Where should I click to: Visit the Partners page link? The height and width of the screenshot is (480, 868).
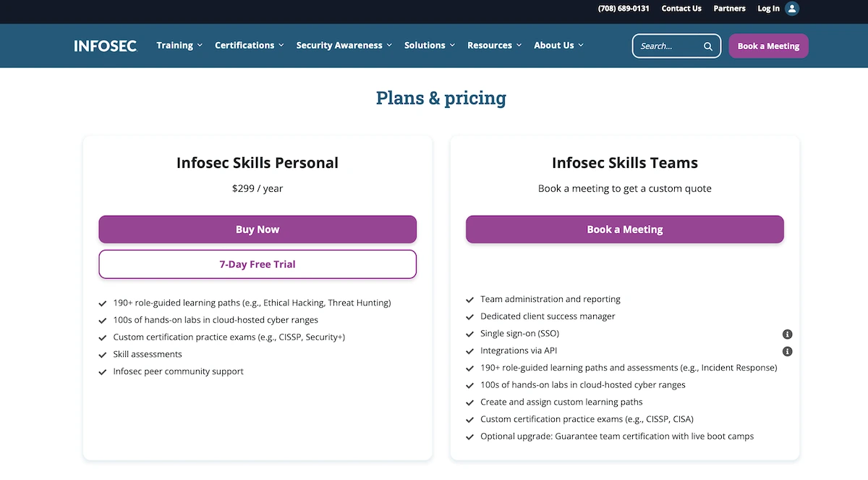click(x=729, y=9)
